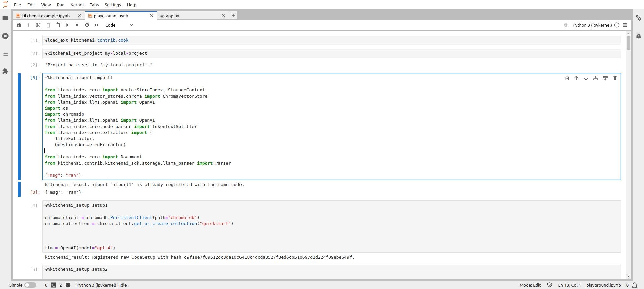
Task: Open the notebook toolbar hamburger menu
Action: tap(625, 25)
